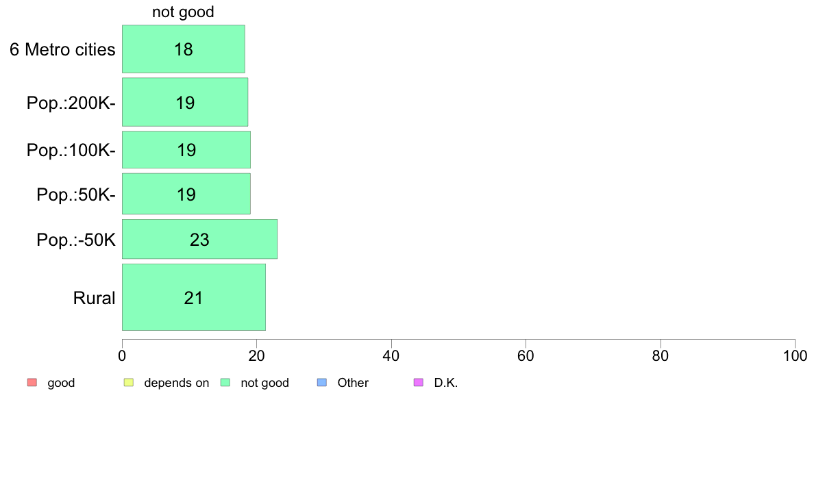Click the '6 Metro cities' category label
Image resolution: width=814 pixels, height=504 pixels.
(x=62, y=49)
